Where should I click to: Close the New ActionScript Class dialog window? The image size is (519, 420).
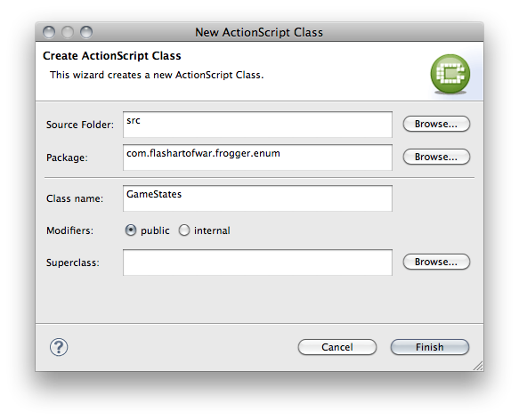coord(49,32)
